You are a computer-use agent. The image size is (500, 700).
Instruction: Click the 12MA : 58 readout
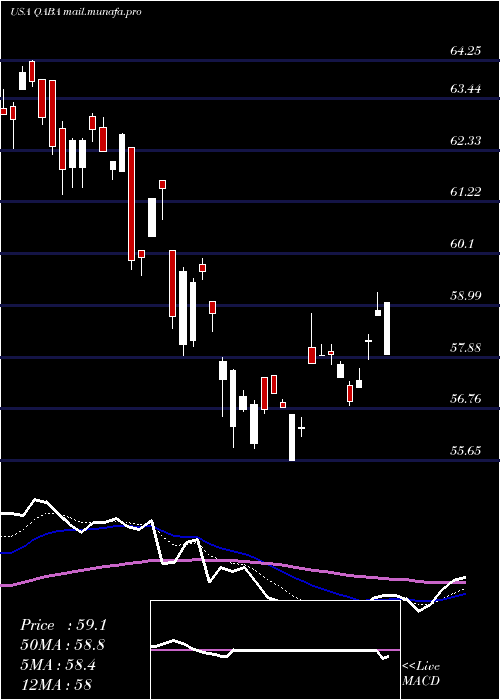tap(56, 684)
